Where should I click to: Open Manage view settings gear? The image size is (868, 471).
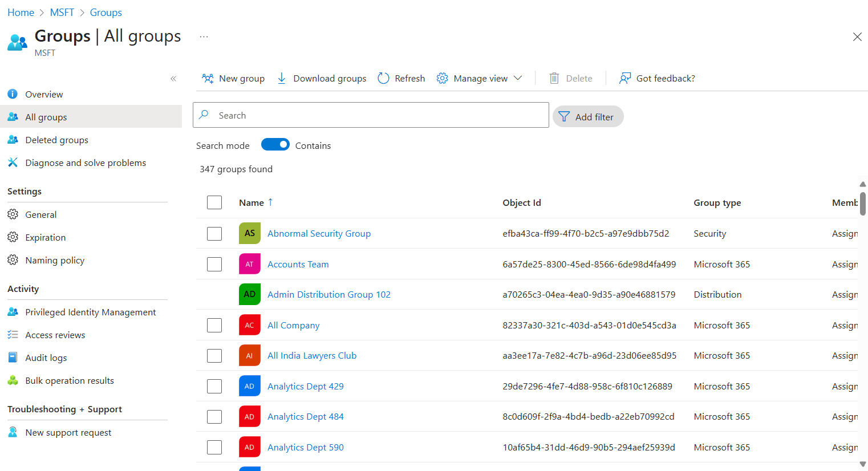pos(442,78)
